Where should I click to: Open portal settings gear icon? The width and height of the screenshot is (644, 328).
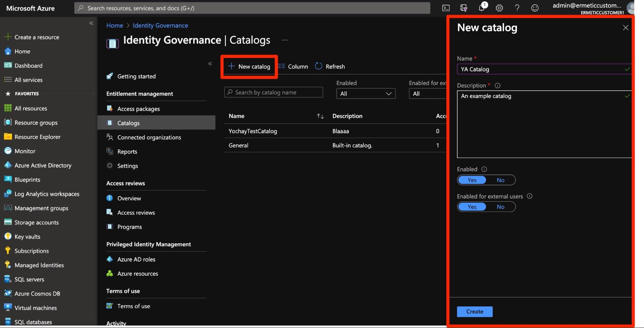coord(499,8)
